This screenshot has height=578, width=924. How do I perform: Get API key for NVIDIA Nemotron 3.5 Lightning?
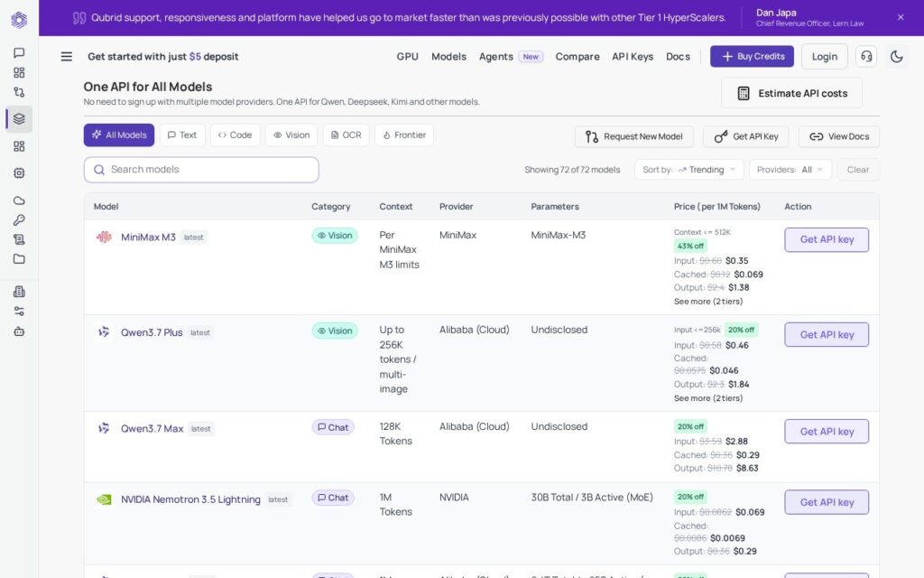pyautogui.click(x=827, y=502)
